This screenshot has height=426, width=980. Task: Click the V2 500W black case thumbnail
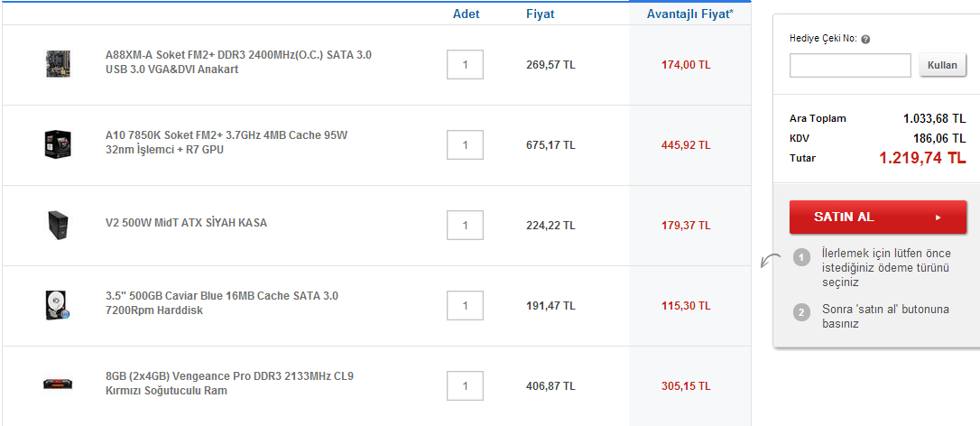58,225
